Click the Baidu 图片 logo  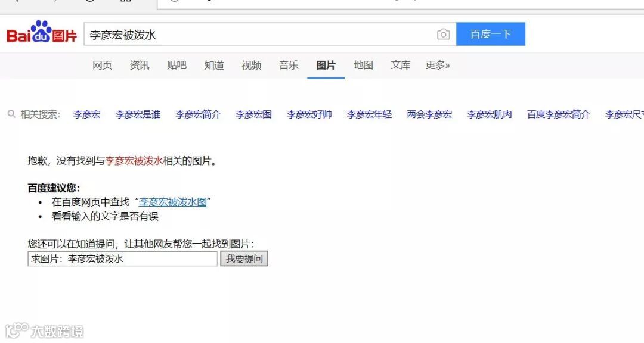tap(42, 32)
